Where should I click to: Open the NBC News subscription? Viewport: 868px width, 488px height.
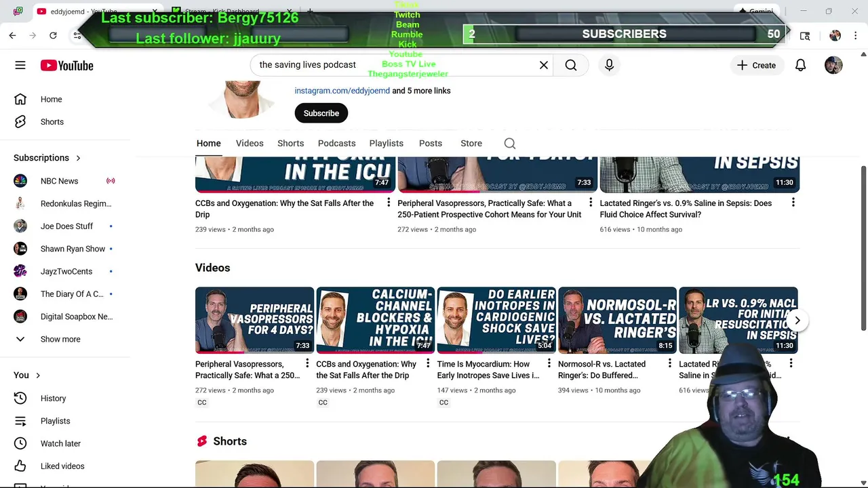click(x=65, y=181)
